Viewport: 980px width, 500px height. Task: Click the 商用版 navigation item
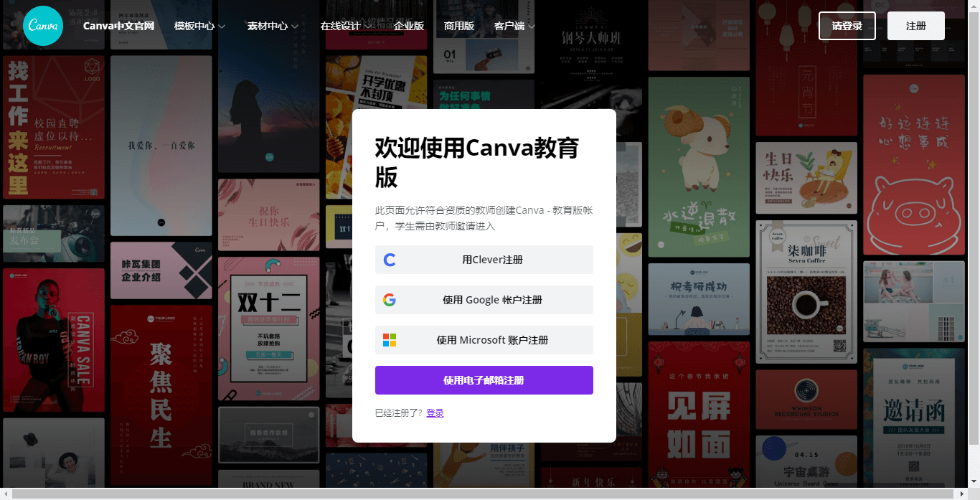click(457, 26)
